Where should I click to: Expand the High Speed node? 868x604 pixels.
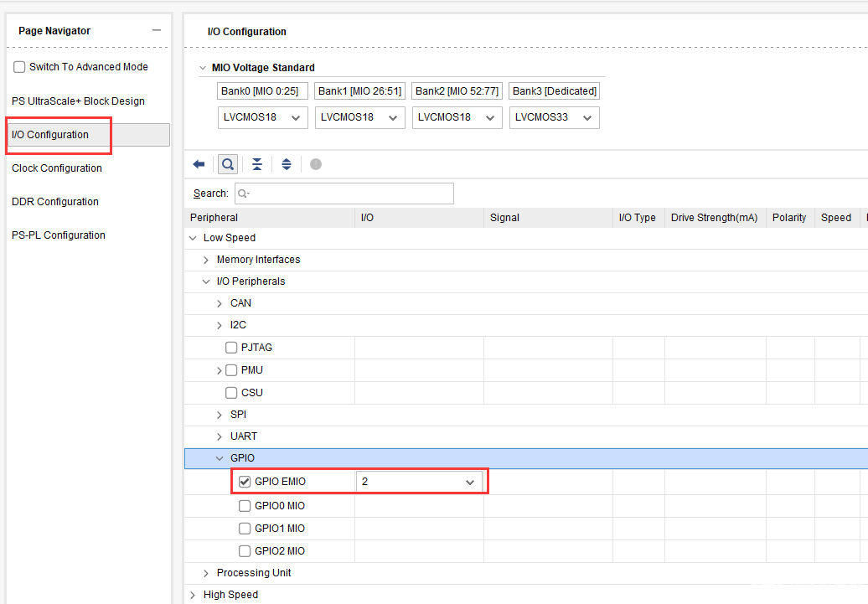click(193, 595)
